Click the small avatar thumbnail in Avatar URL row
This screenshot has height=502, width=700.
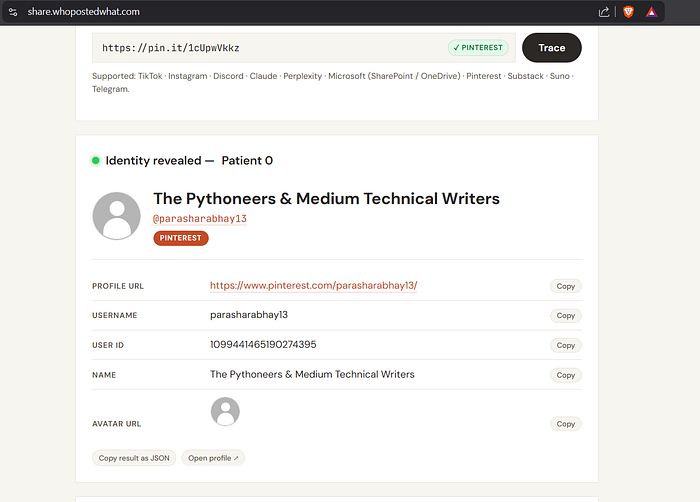click(x=225, y=411)
